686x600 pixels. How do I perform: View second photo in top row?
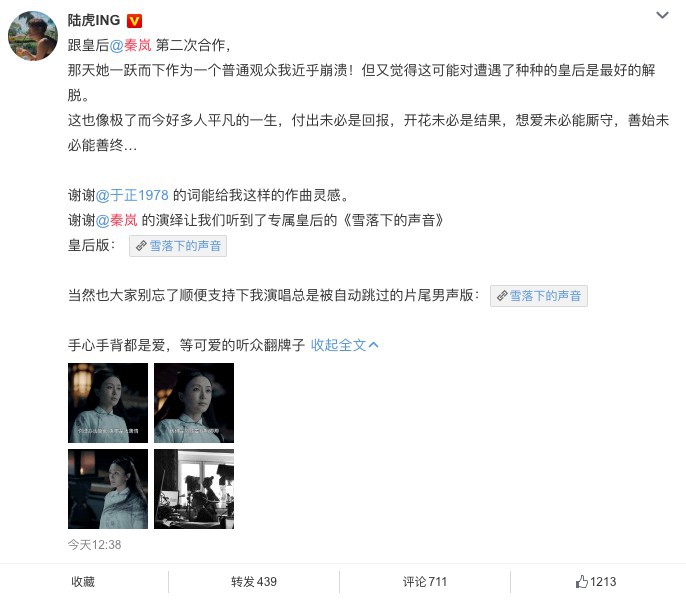(194, 403)
